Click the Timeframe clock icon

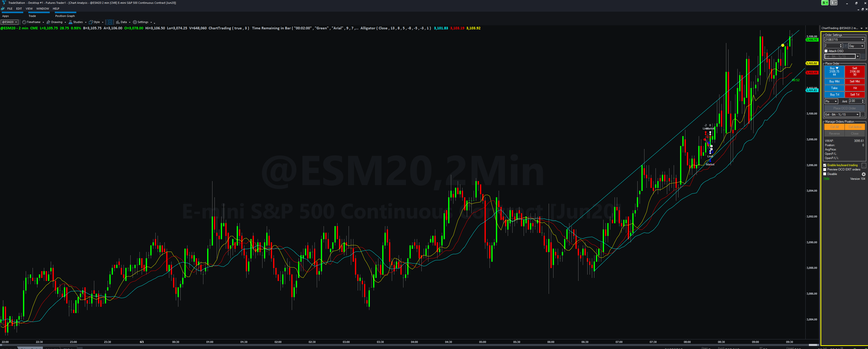(x=24, y=22)
